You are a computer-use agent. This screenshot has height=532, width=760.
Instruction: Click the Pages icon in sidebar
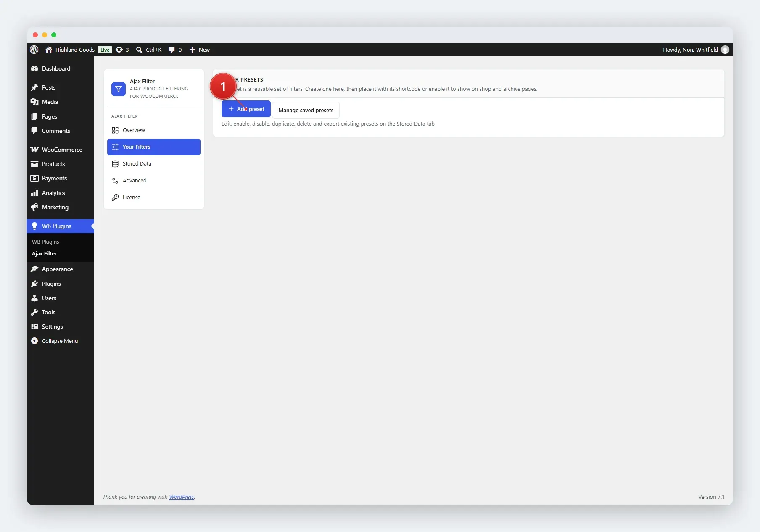pos(34,116)
